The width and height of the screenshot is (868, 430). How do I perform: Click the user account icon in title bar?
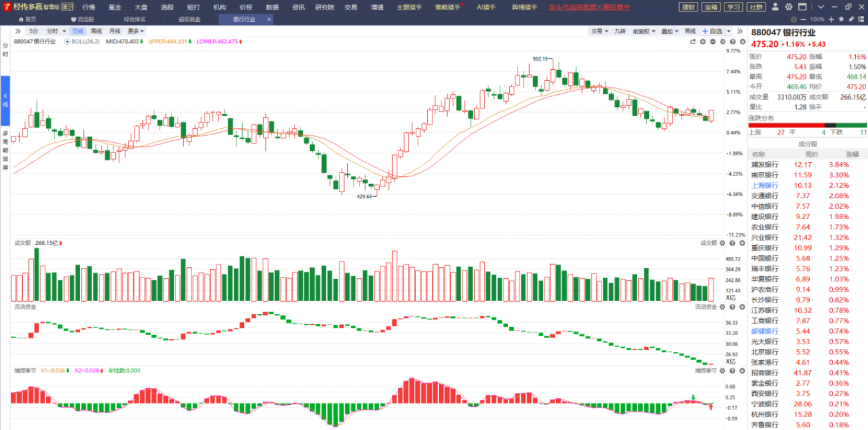(776, 7)
